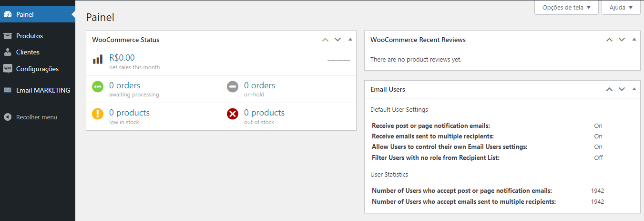Click Recolher menu to collapse sidebar

[38, 117]
